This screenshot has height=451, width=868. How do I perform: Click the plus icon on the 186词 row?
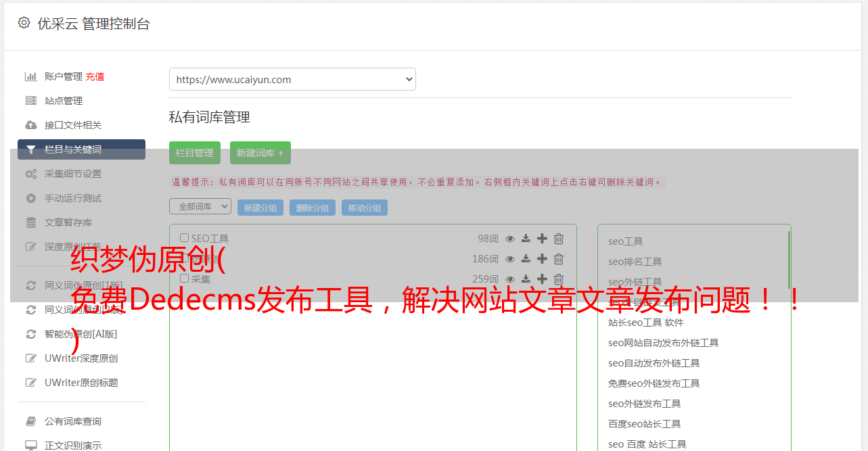coord(542,259)
